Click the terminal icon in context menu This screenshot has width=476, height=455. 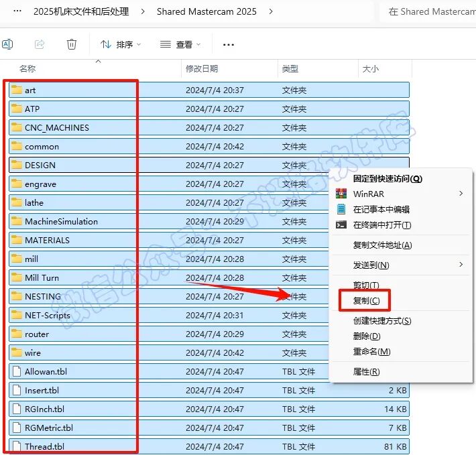[341, 224]
